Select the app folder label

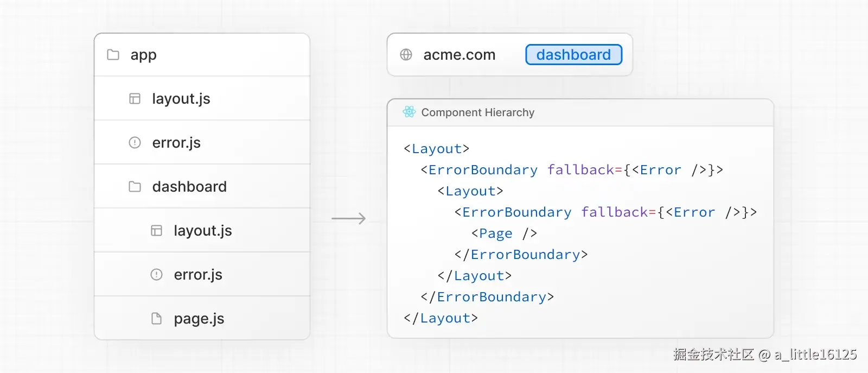click(143, 55)
